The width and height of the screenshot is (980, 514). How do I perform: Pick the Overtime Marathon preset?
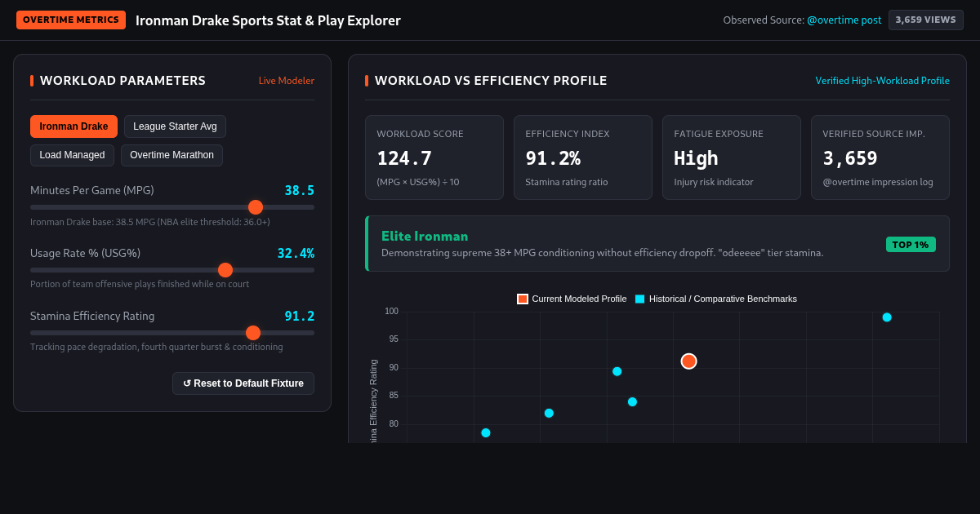pyautogui.click(x=171, y=155)
